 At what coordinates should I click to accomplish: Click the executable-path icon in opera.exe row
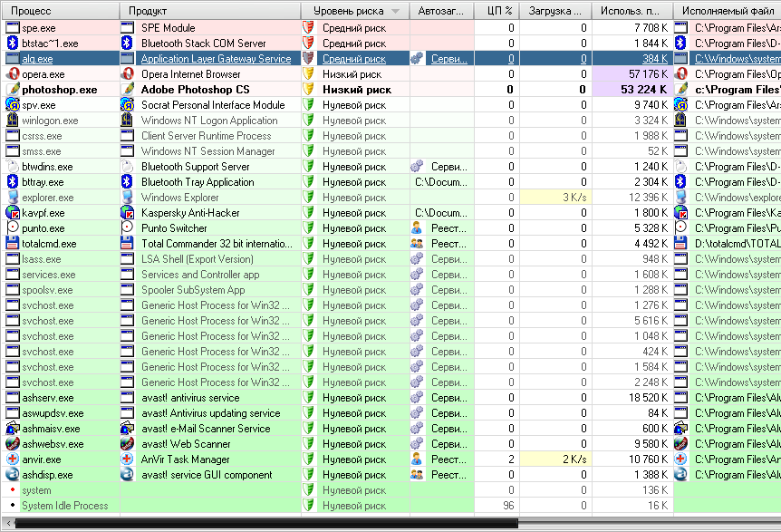(681, 74)
